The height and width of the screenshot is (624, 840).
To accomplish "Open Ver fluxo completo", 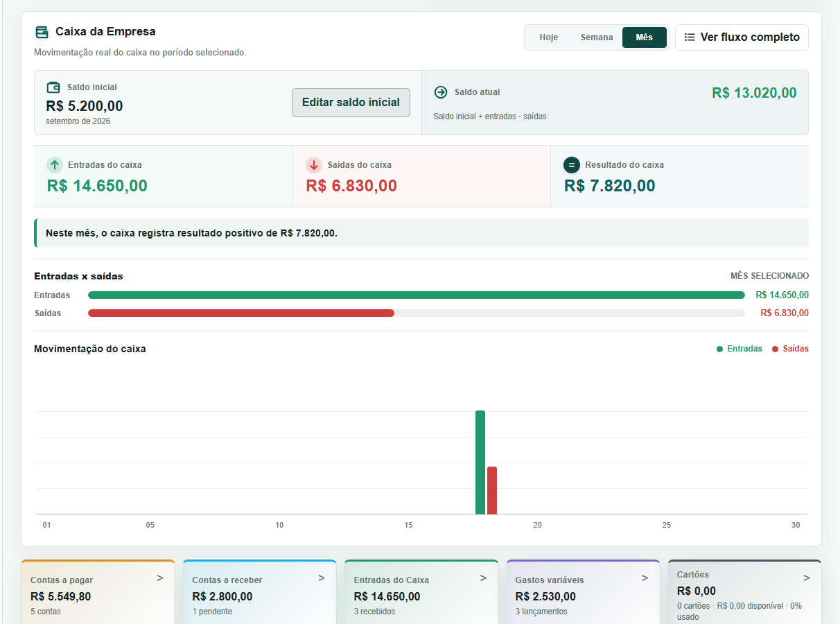I will point(742,37).
